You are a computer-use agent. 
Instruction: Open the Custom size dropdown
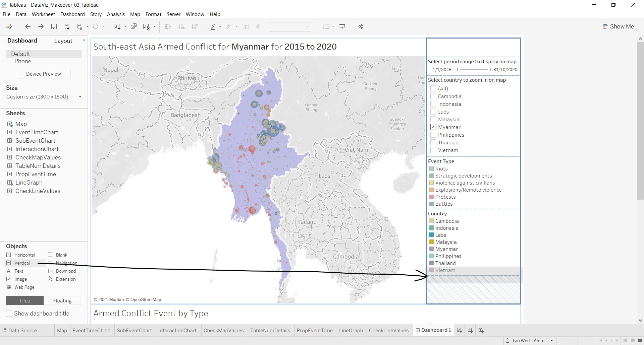pyautogui.click(x=44, y=97)
